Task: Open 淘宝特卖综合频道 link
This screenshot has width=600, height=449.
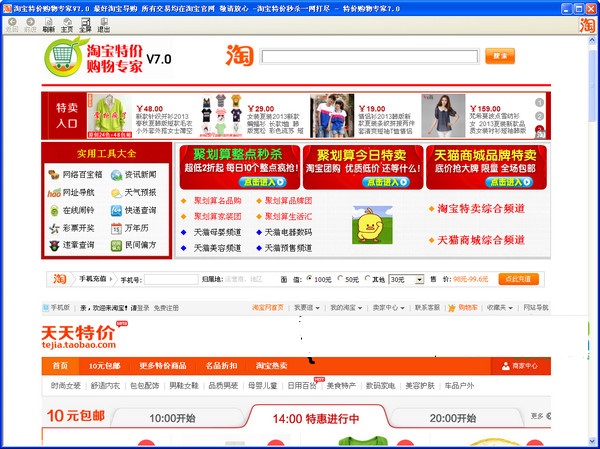Action: pyautogui.click(x=481, y=209)
